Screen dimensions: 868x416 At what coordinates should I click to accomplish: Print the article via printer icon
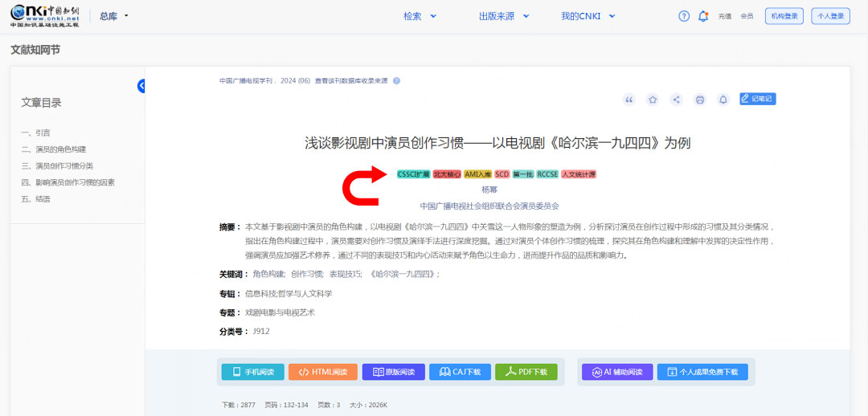tap(699, 100)
